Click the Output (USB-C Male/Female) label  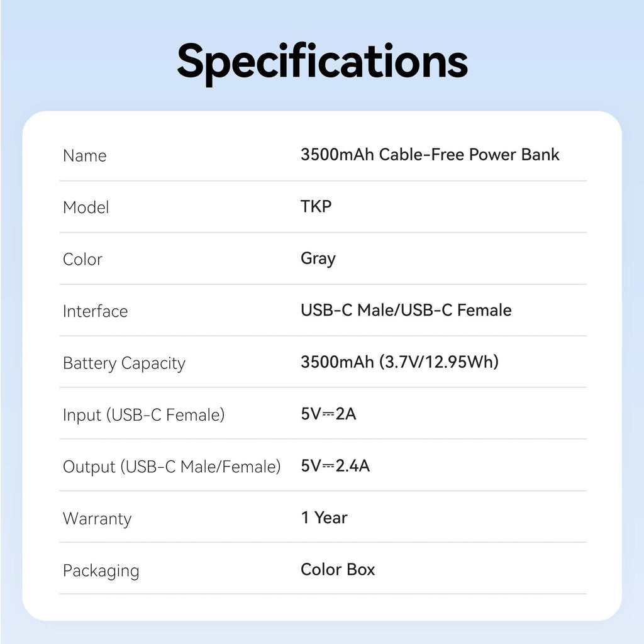pyautogui.click(x=171, y=467)
